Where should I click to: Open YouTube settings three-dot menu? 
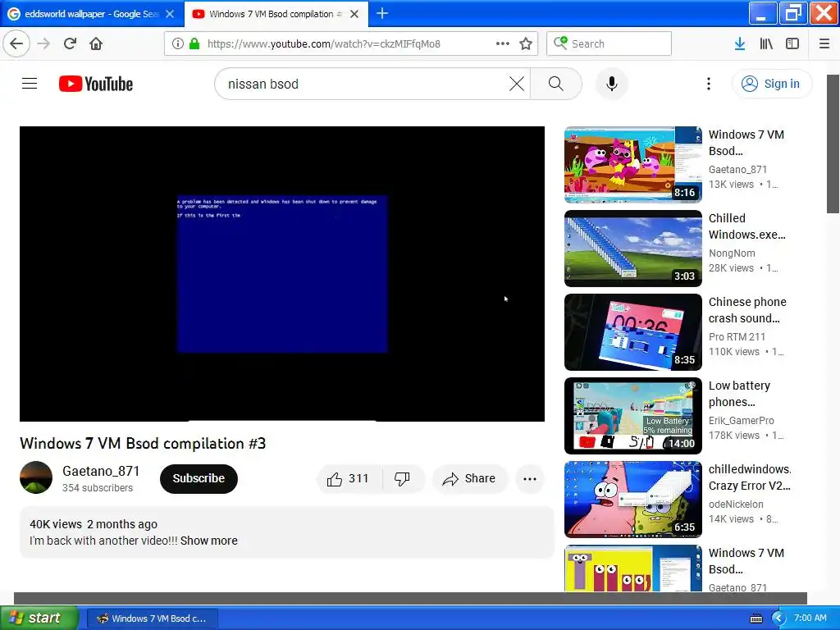pos(708,84)
